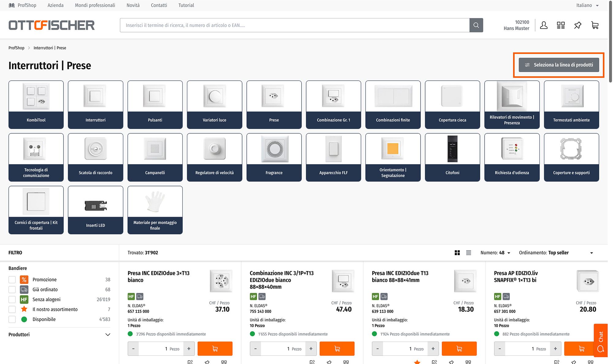The width and height of the screenshot is (613, 364).
Task: Open the Chat widget
Action: point(600,340)
